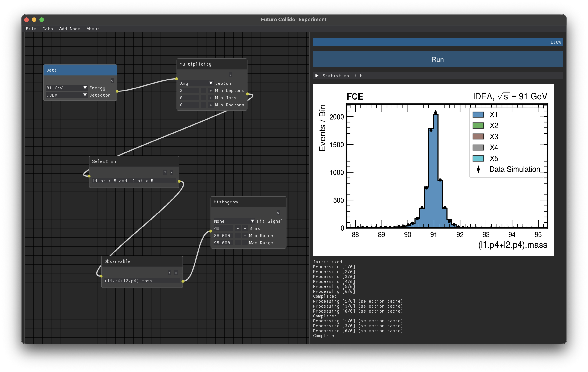
Task: Click the Selection node input pin
Action: [x=89, y=176]
